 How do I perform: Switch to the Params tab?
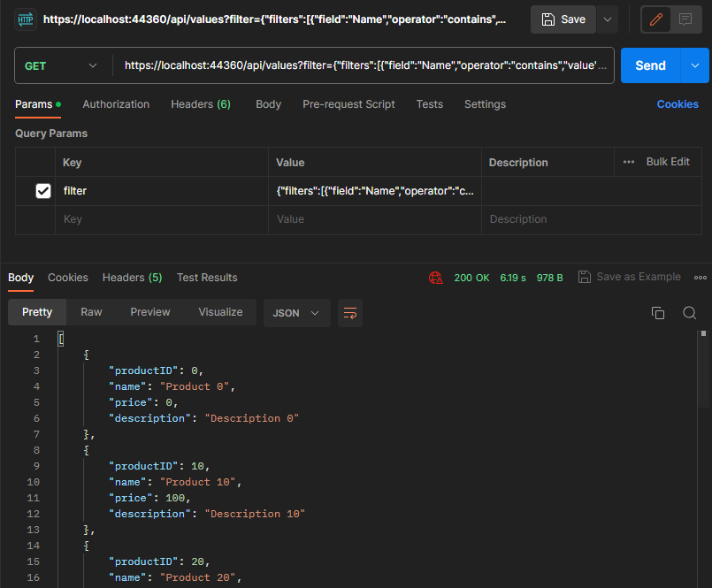pyautogui.click(x=38, y=104)
